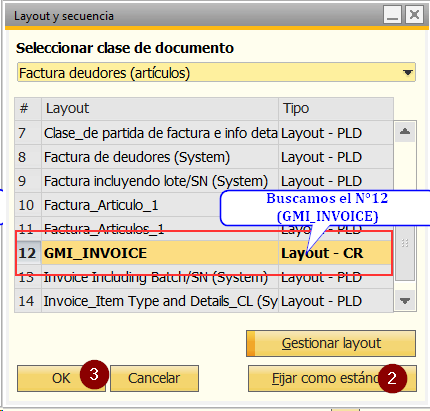Click the Tipo column header
The image size is (430, 411).
pos(336,109)
